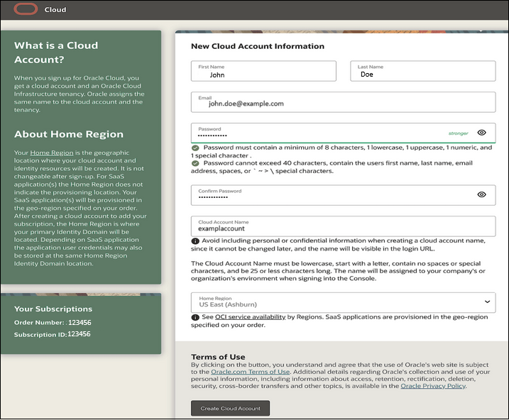Screen dimensions: 509x420
Task: Open the OCI service availability link
Action: click(251, 317)
